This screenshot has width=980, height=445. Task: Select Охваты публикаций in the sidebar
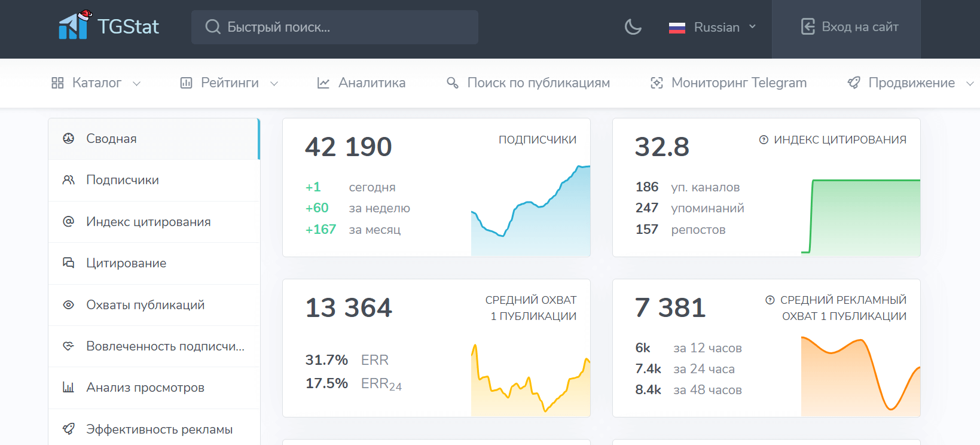tap(154, 305)
